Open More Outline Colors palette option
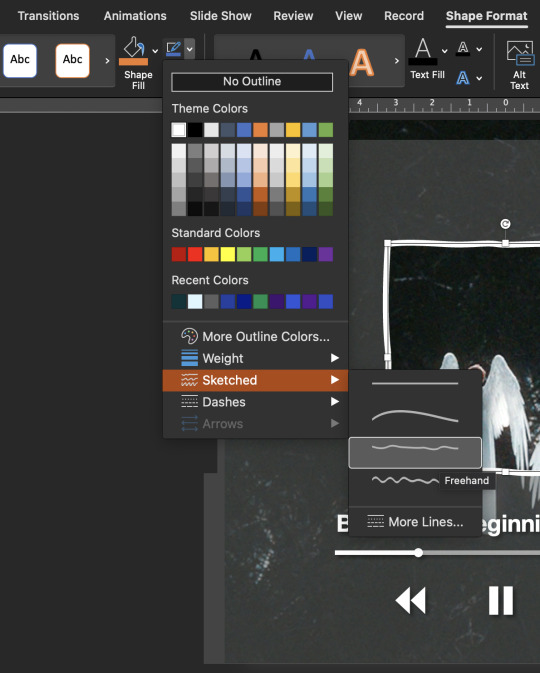Screen dimensions: 540x673 click(x=255, y=336)
